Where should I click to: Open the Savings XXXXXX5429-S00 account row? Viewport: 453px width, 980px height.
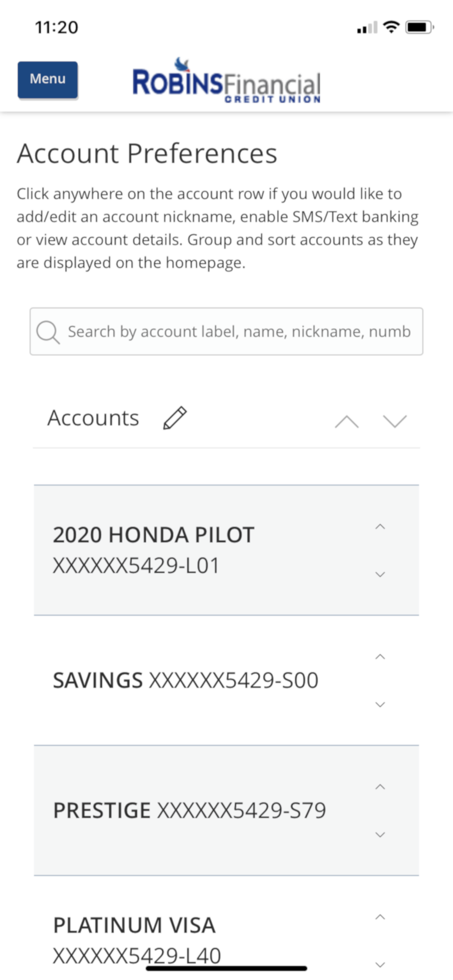[x=196, y=681]
